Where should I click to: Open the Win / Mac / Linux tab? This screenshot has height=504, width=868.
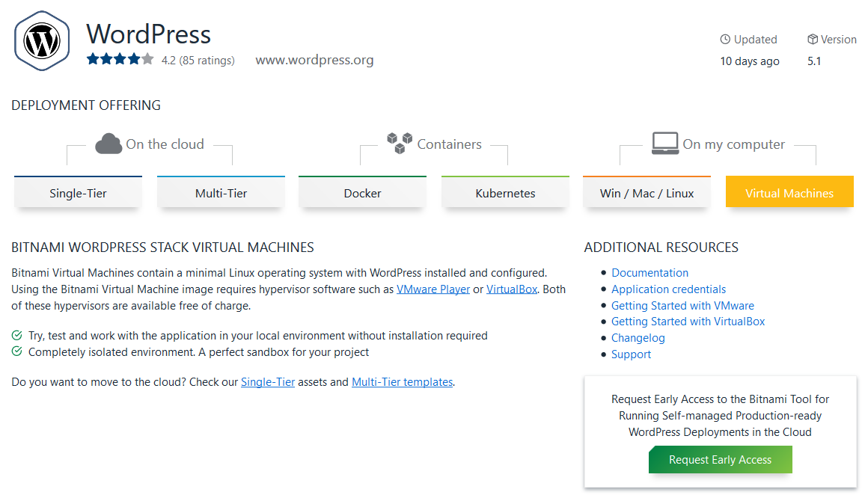pyautogui.click(x=647, y=192)
